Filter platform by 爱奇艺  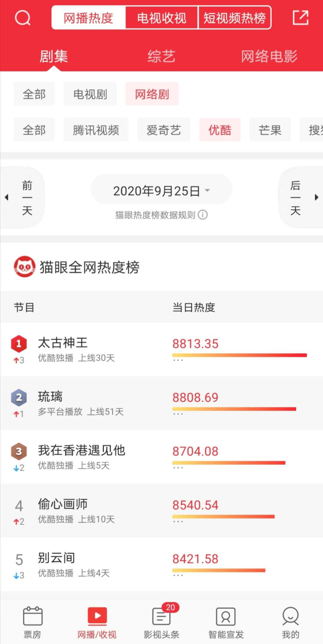point(161,130)
